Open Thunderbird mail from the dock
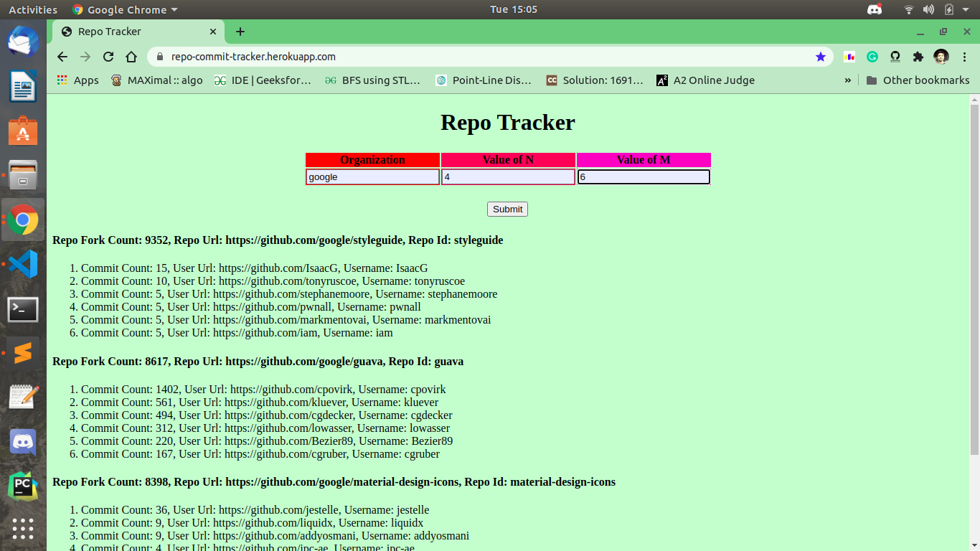Image resolution: width=980 pixels, height=551 pixels. (23, 42)
